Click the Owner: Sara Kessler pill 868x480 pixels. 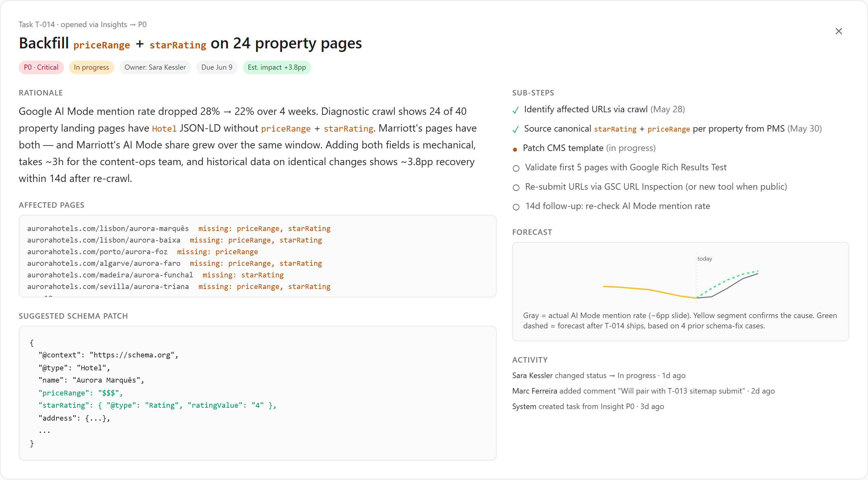[x=155, y=67]
